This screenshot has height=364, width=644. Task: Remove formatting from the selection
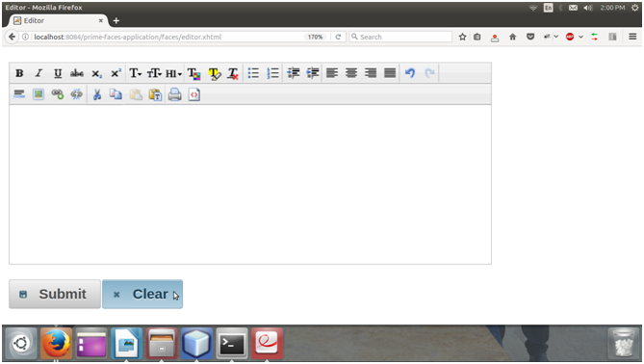pos(233,73)
